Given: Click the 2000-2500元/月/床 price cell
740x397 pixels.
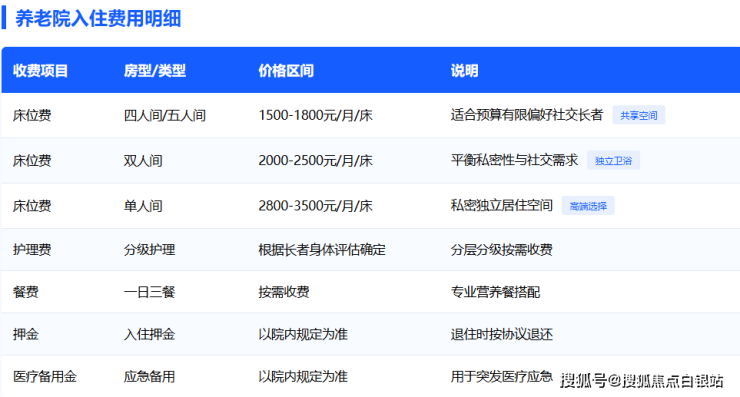Looking at the screenshot, I should tap(315, 160).
